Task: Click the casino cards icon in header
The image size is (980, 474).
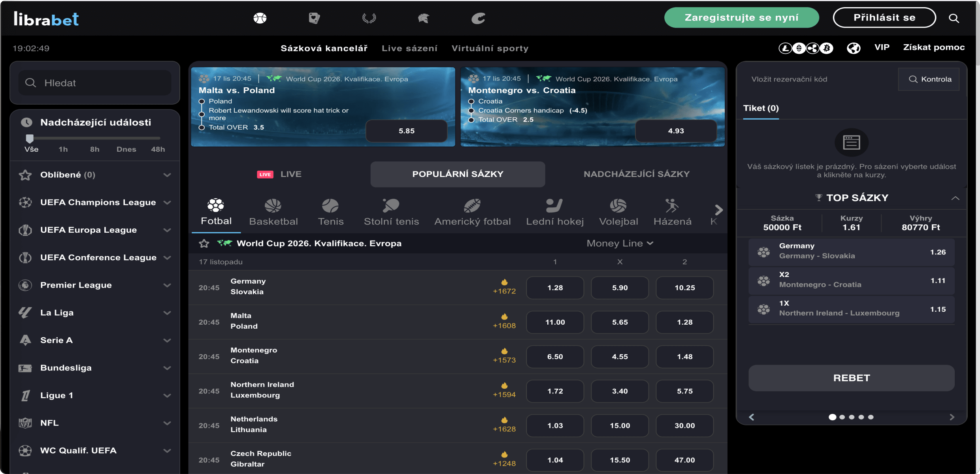Action: 314,18
